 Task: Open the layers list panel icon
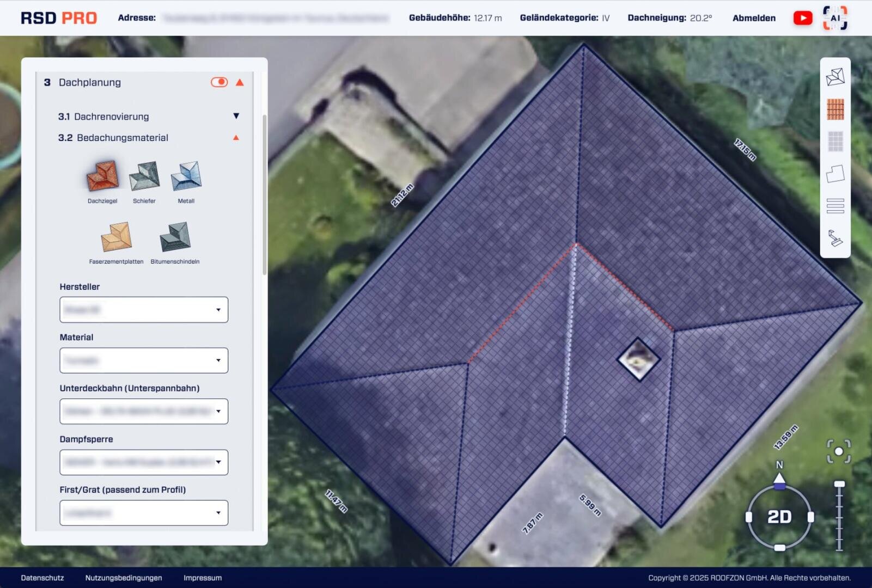[x=836, y=206]
